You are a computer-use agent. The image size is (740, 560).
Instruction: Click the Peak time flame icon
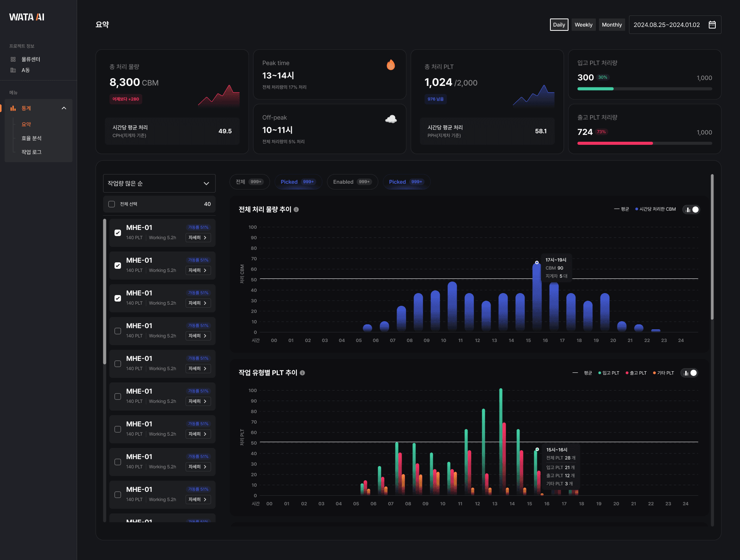pyautogui.click(x=390, y=65)
